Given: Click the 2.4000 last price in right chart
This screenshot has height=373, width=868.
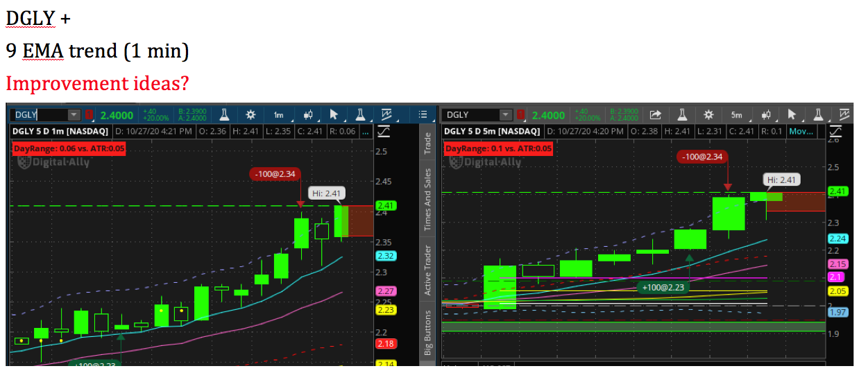Looking at the screenshot, I should pos(548,115).
